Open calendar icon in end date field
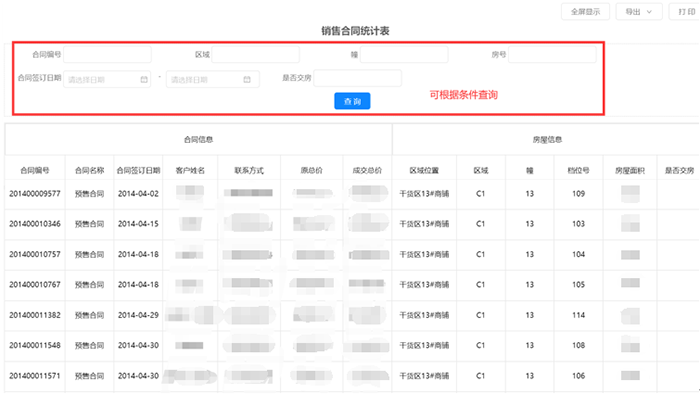This screenshot has height=394, width=700. pos(247,79)
